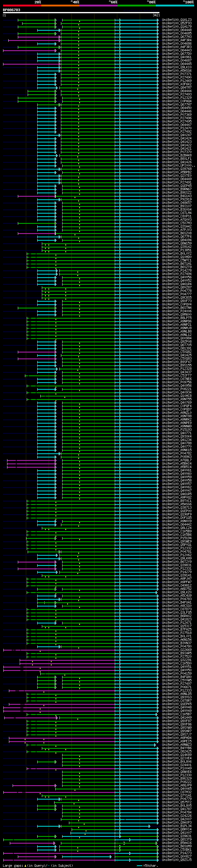This screenshot has width=197, height=868.
Task: Click hit label UniRef100_A9NPD6
Action: [177, 321]
